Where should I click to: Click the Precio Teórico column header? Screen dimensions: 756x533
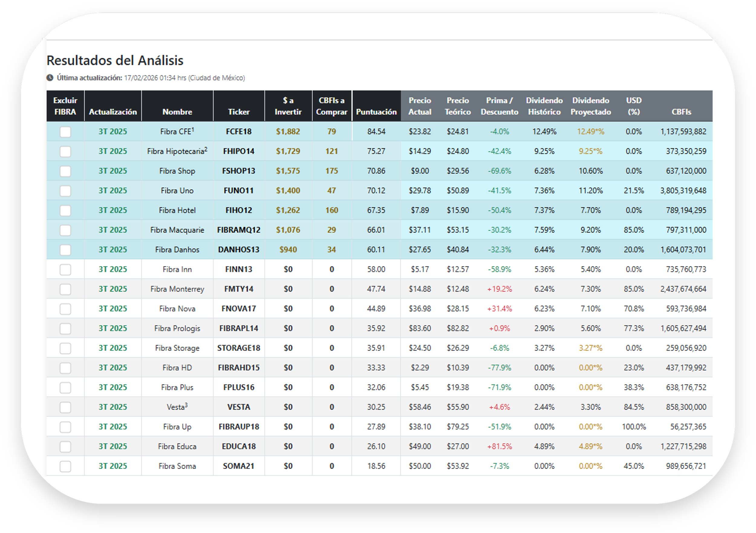(458, 106)
